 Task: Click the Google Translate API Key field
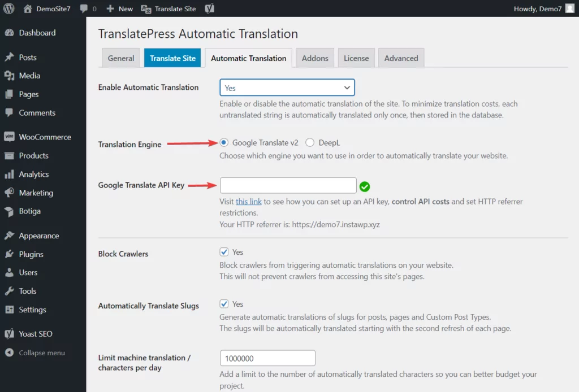point(288,185)
